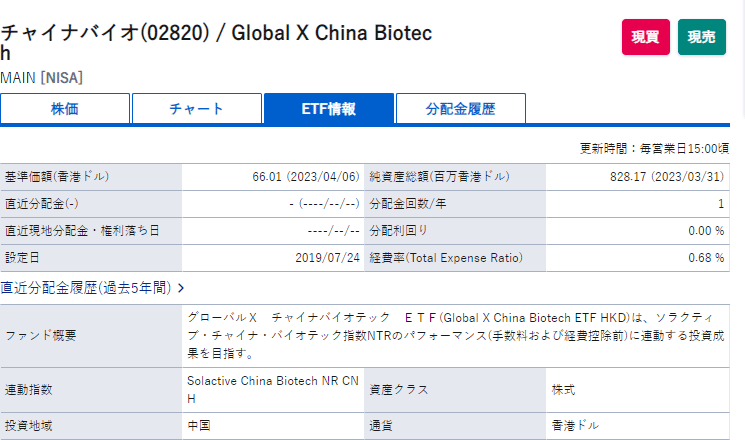The height and width of the screenshot is (440, 745).
Task: Select the ETF情報 tab
Action: tap(328, 109)
